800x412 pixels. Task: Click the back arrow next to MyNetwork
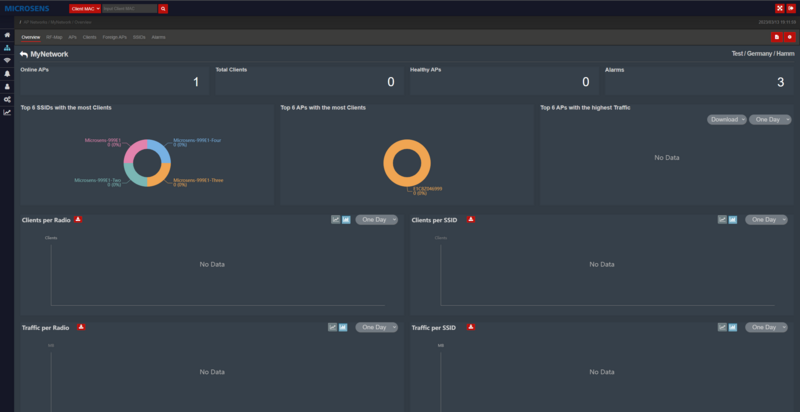(24, 53)
